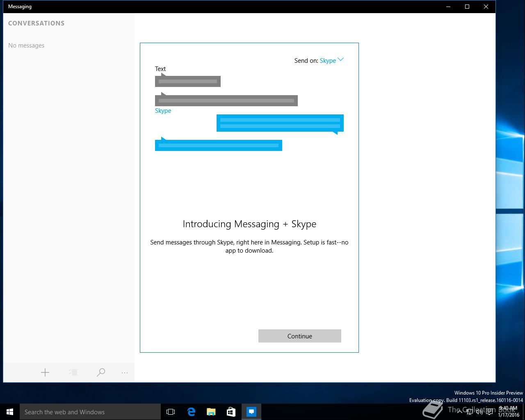The height and width of the screenshot is (420, 525).
Task: Open Action Center notifications icon
Action: pos(489,412)
